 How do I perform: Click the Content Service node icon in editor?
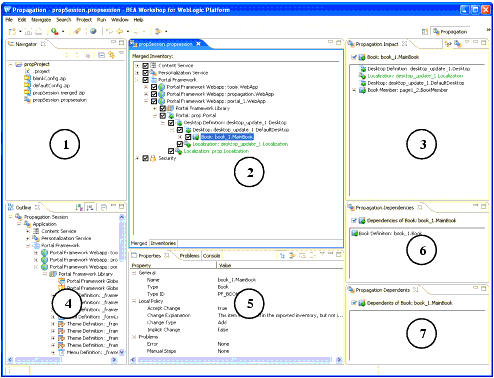pyautogui.click(x=153, y=65)
